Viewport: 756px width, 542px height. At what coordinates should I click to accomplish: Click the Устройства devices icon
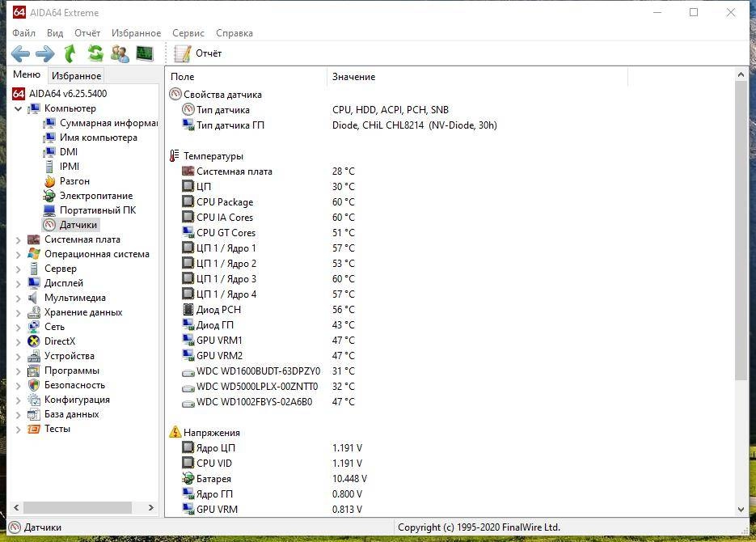(x=34, y=356)
